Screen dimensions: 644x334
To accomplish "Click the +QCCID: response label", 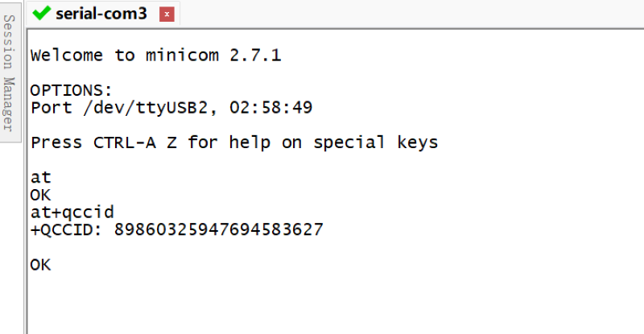I will coord(66,229).
